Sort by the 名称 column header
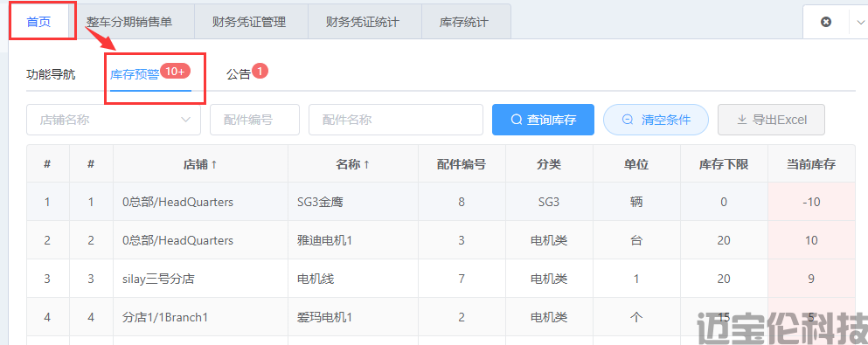The height and width of the screenshot is (345, 868). 353,164
